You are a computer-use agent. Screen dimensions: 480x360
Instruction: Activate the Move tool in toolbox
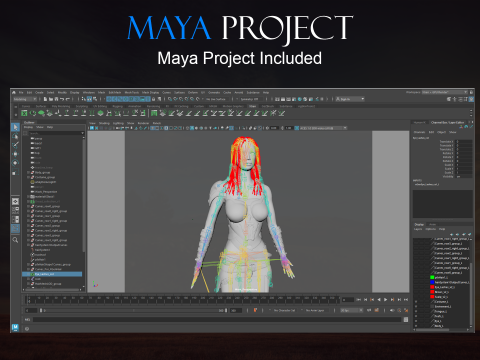click(x=15, y=154)
